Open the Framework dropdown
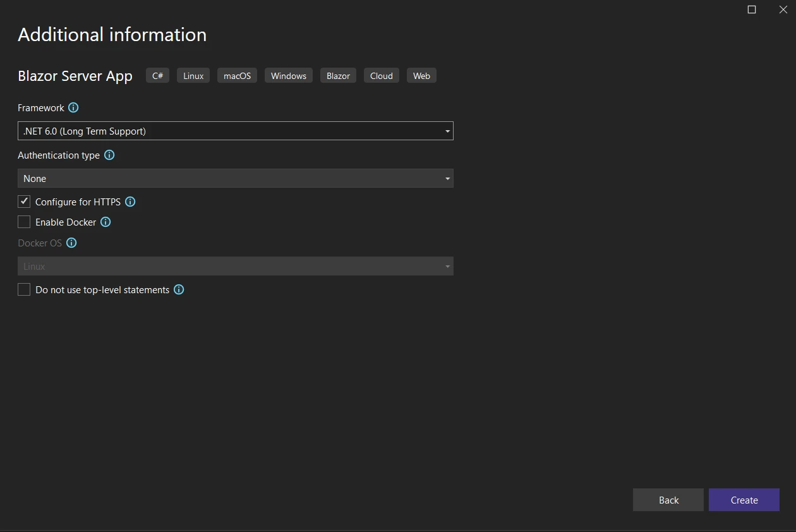This screenshot has height=532, width=796. (235, 131)
